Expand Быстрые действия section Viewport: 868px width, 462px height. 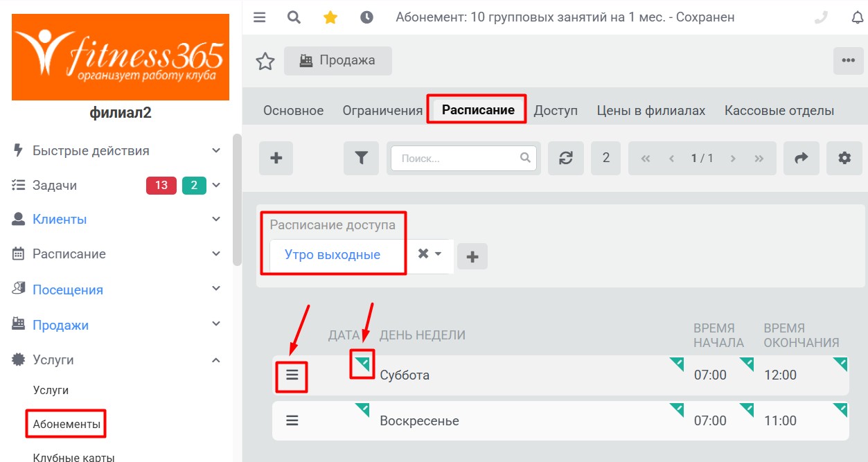pos(216,150)
